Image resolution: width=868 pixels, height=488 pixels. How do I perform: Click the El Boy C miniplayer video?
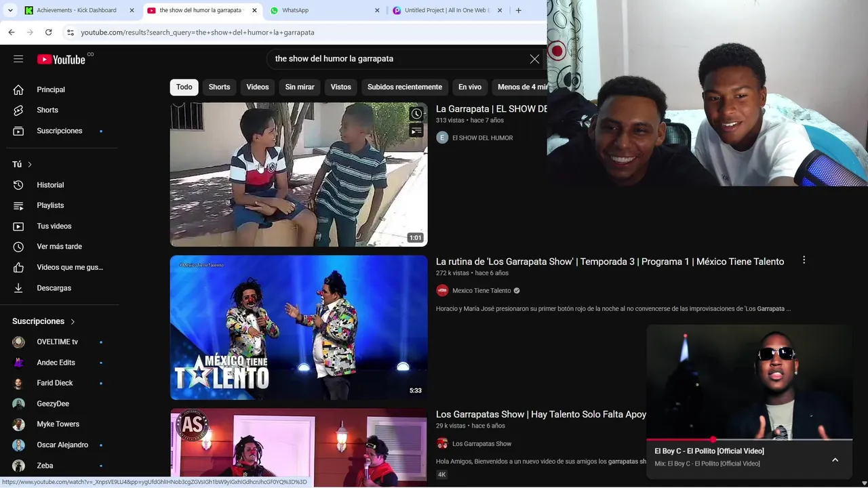pos(749,382)
